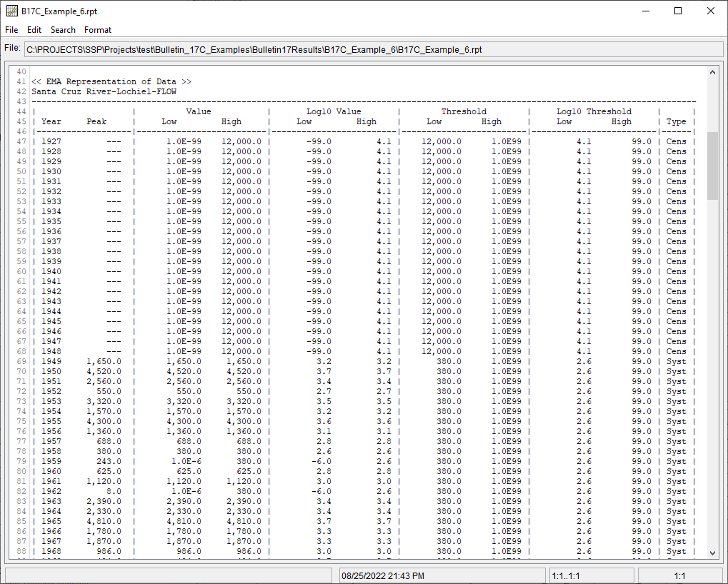Click the 'Cens' type on the 1930 row

coord(676,171)
